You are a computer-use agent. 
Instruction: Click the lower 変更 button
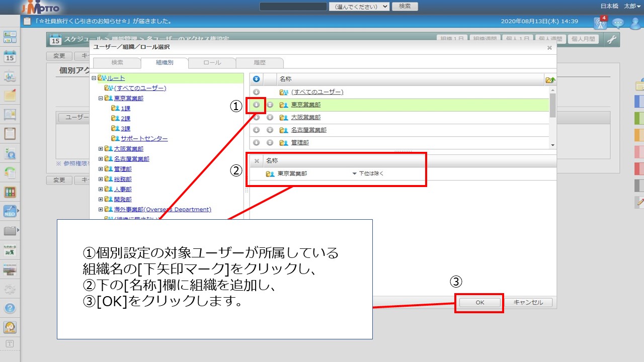pos(59,180)
